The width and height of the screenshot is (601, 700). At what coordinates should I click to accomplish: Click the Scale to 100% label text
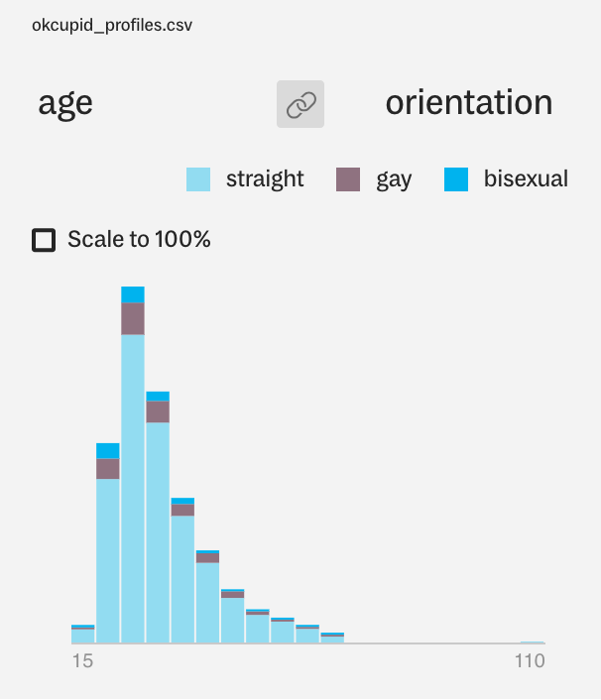[139, 240]
